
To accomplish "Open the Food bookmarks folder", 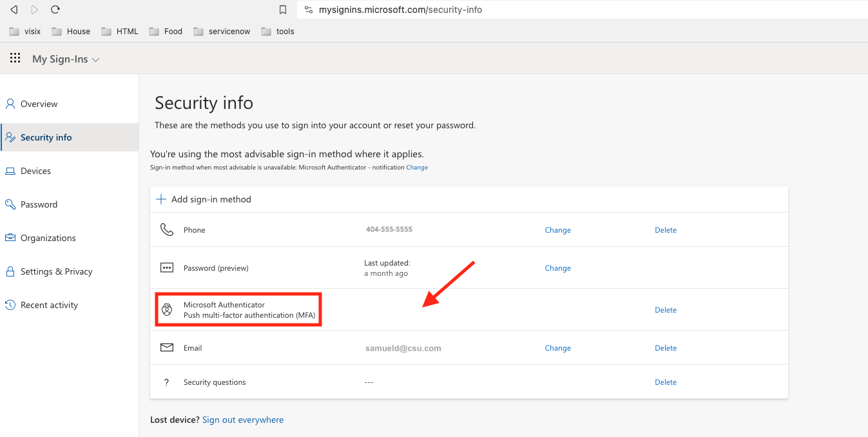I will (x=166, y=31).
